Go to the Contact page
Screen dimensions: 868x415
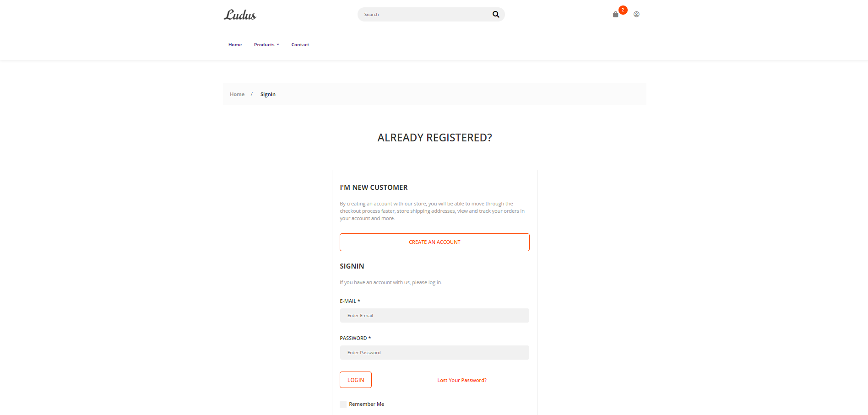pyautogui.click(x=300, y=45)
